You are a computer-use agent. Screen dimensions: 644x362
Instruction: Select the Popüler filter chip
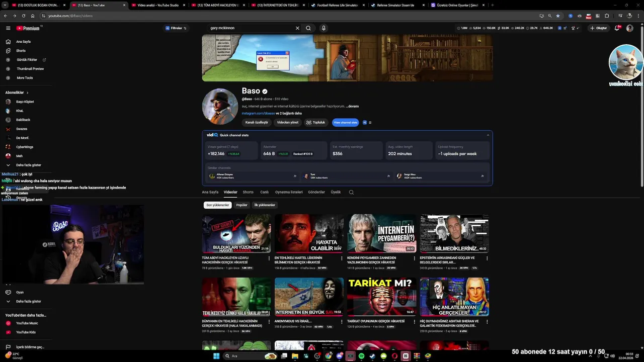click(x=242, y=205)
